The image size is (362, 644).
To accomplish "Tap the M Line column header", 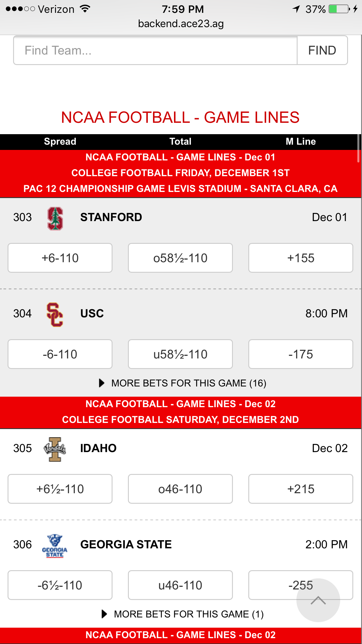I will [x=301, y=141].
